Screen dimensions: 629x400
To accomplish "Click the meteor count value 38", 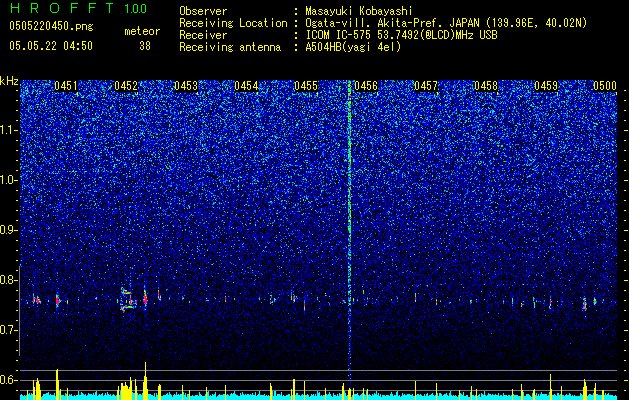I will pos(145,46).
